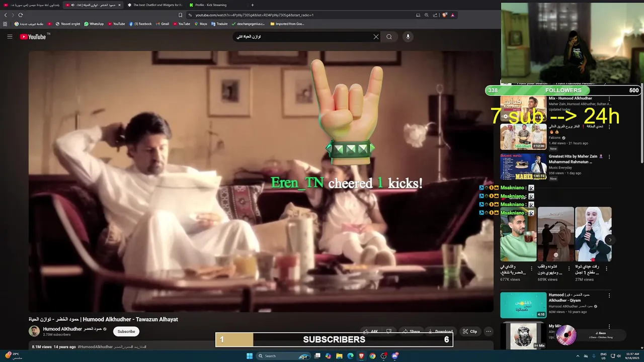Open the Traduire bookmark
Screen dimensions: 644x362
click(x=219, y=24)
